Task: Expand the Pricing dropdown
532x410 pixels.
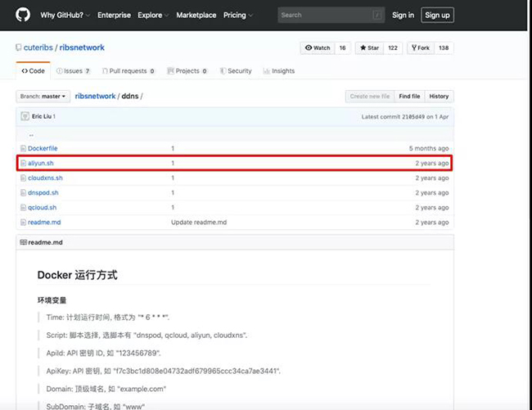Action: point(237,16)
